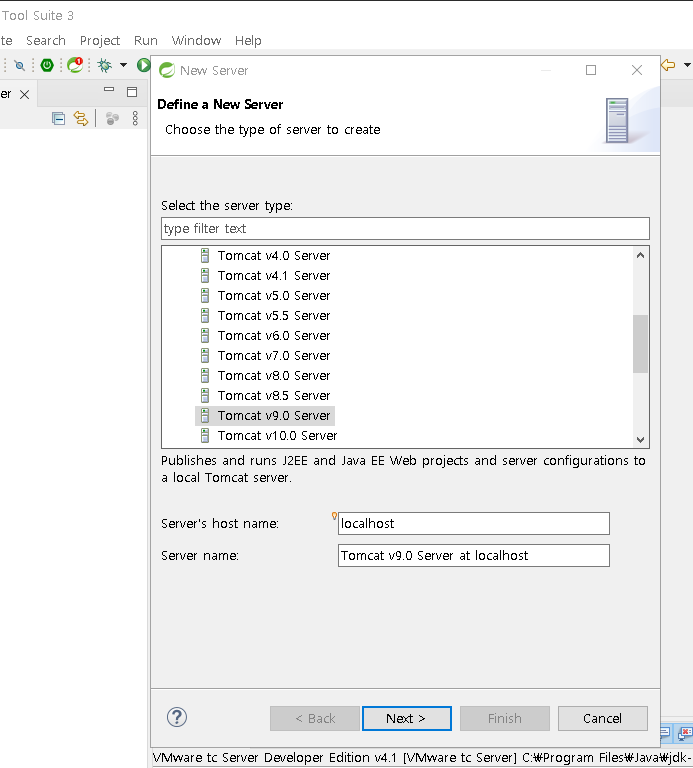693x768 pixels.
Task: Click the server list scroll down arrow
Action: 640,440
